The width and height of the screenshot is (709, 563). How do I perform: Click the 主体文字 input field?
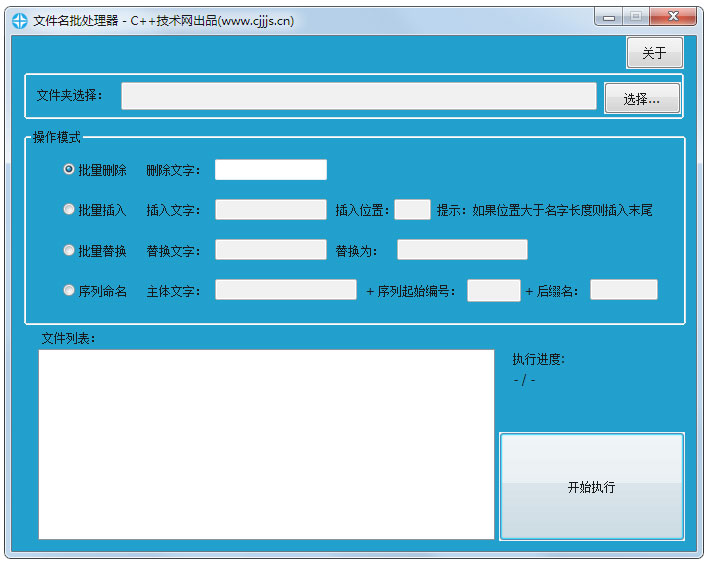pos(286,290)
